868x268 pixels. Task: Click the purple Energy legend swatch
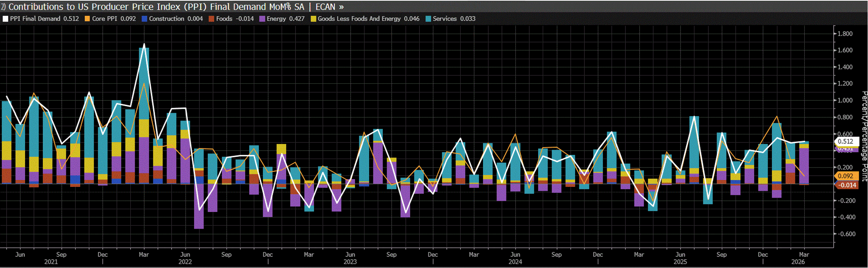[262, 19]
